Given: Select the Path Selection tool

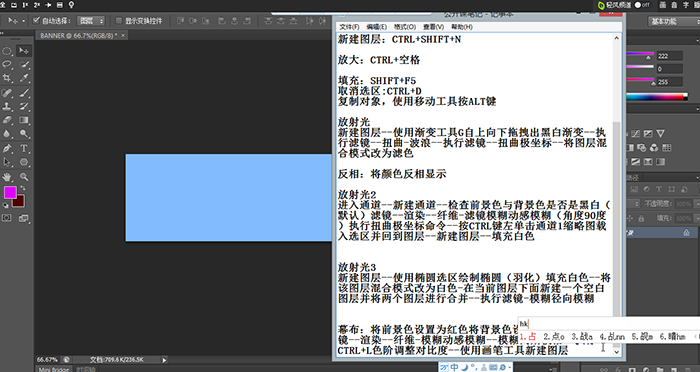Looking at the screenshot, I should click(7, 162).
